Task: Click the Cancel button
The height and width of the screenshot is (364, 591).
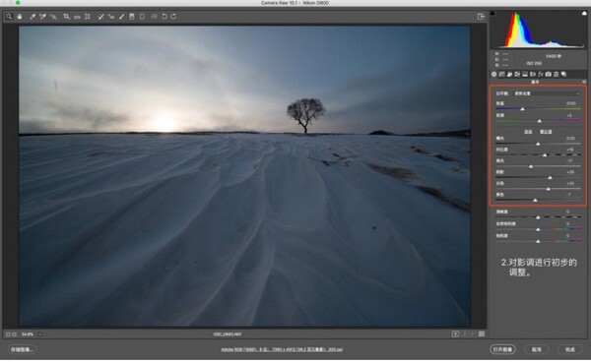Action: point(537,349)
